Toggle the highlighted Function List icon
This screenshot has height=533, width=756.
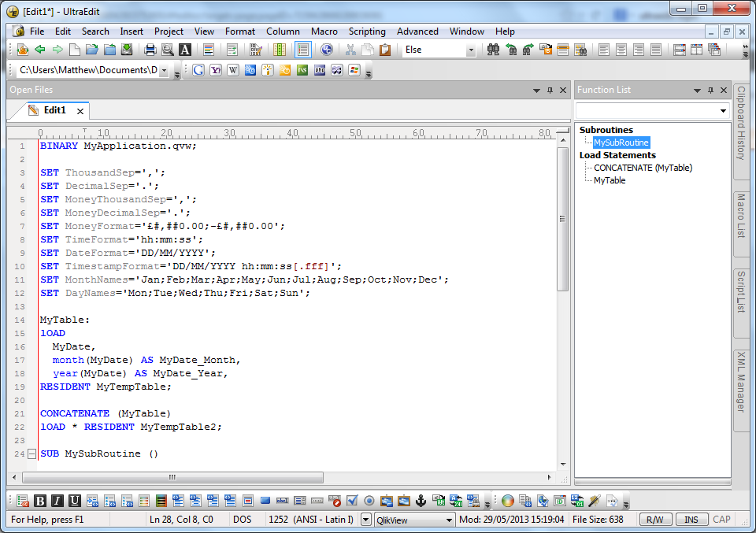click(x=302, y=50)
